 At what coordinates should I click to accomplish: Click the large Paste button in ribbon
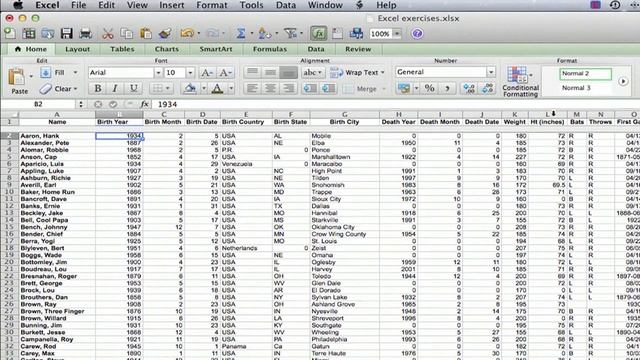pos(19,81)
